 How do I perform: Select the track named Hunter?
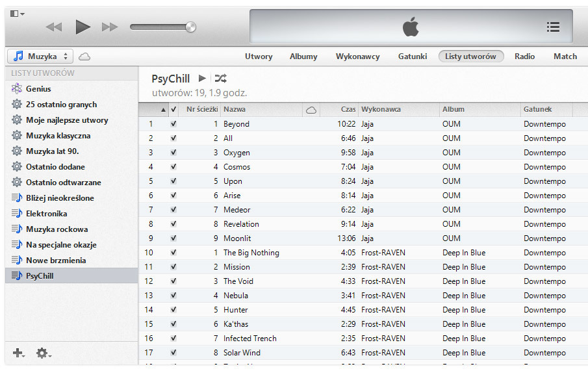point(235,310)
